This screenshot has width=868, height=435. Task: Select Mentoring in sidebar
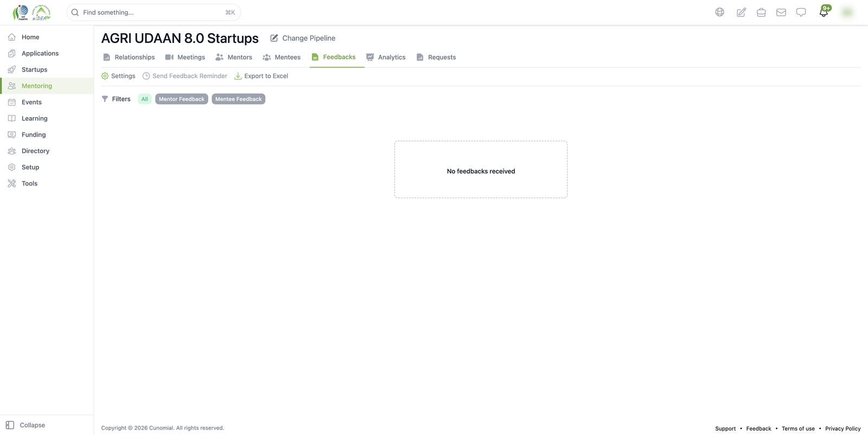pos(47,86)
